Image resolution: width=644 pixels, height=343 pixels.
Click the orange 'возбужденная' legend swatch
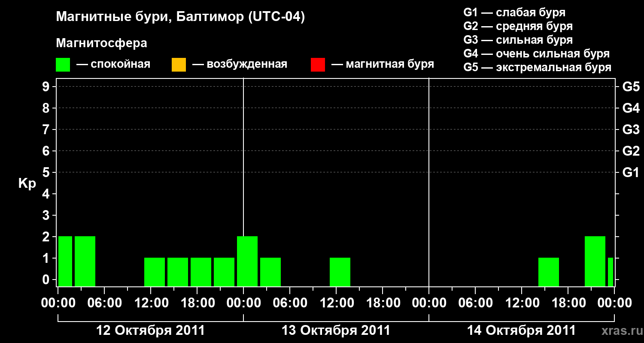coord(179,65)
